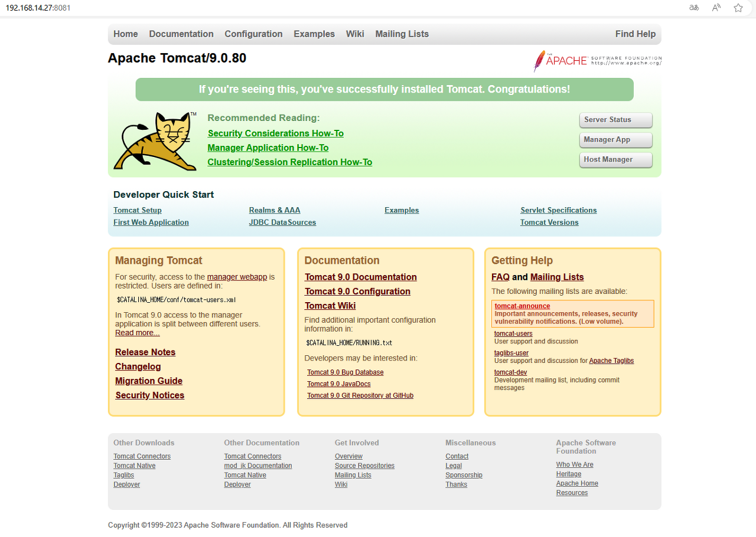Open the Heritage footer link
Screen dimensions: 756x537
click(569, 474)
